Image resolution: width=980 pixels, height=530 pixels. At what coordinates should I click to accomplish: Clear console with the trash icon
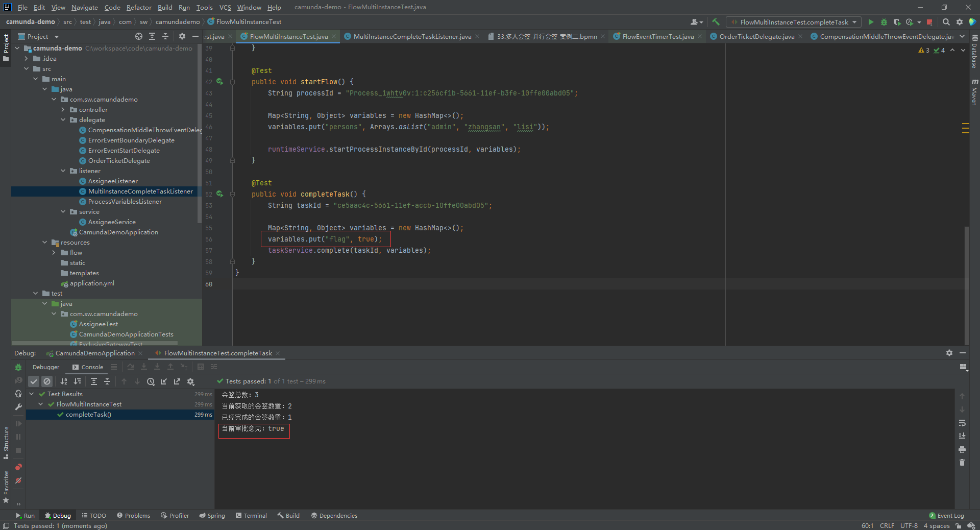click(962, 463)
